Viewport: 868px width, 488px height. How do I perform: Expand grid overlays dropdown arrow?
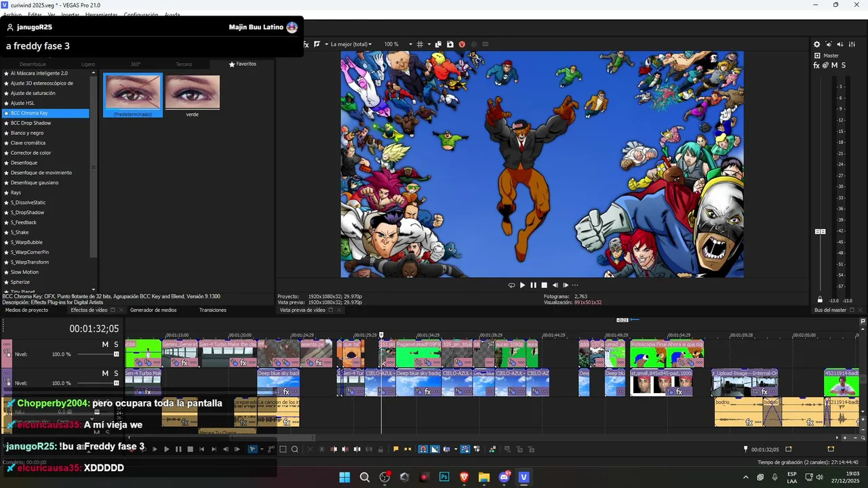coord(429,44)
